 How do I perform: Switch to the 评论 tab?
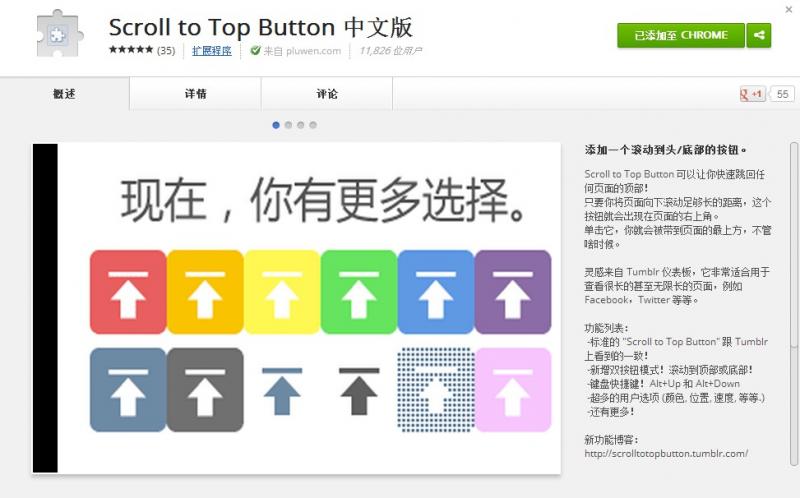[327, 94]
